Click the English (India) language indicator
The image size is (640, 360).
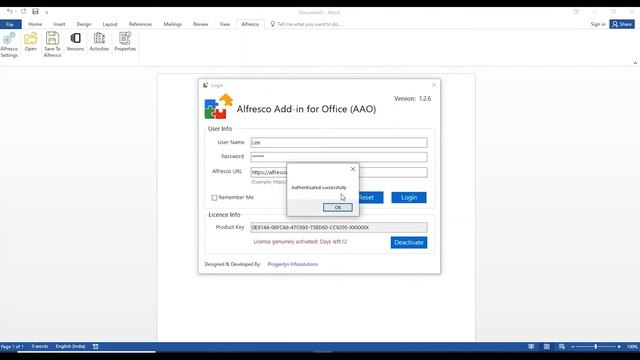(70, 347)
